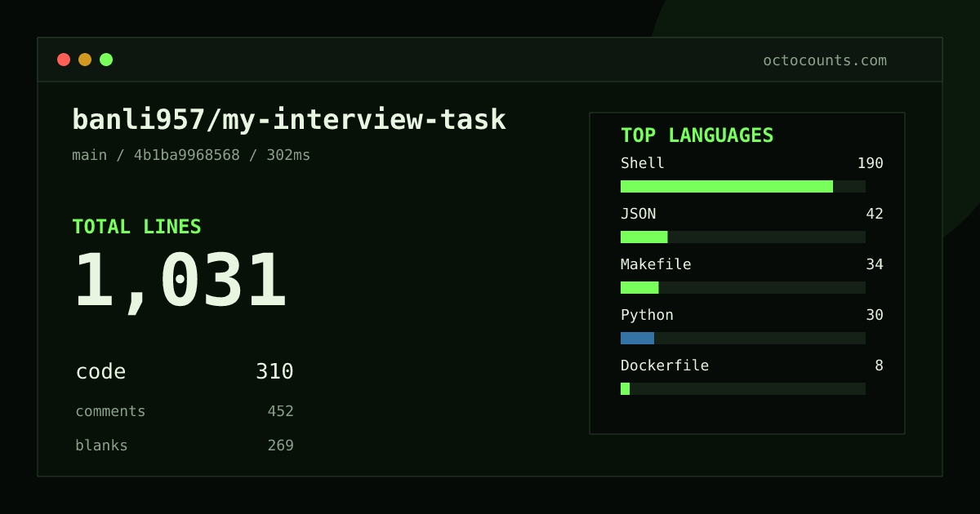Click the Shell language label
Viewport: 980px width, 514px height.
coord(643,163)
